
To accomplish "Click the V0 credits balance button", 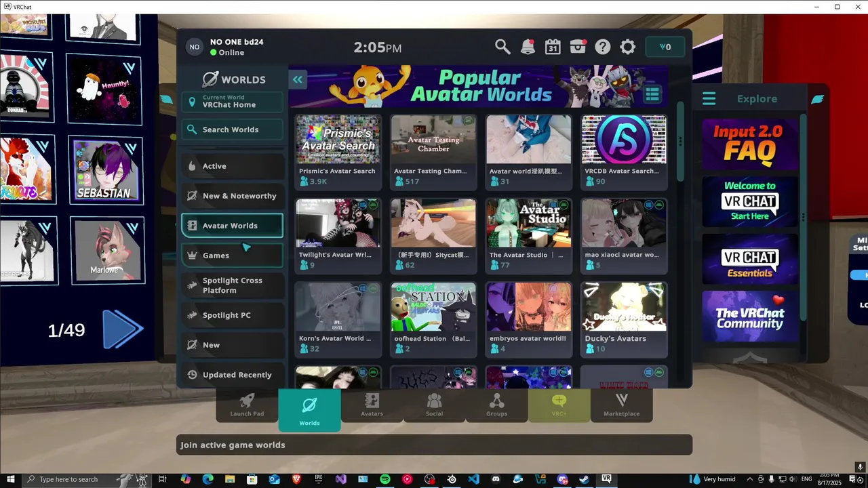I will 665,47.
